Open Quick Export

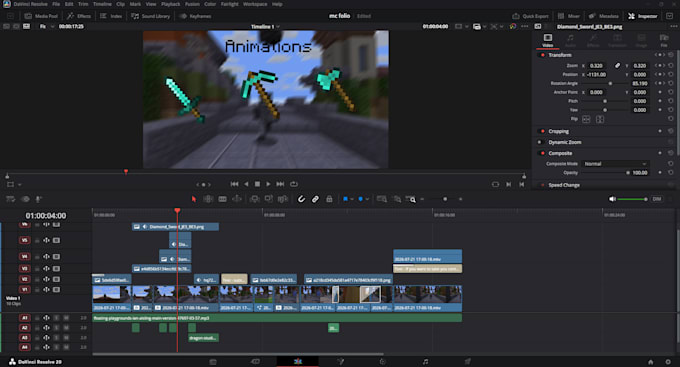coord(530,16)
